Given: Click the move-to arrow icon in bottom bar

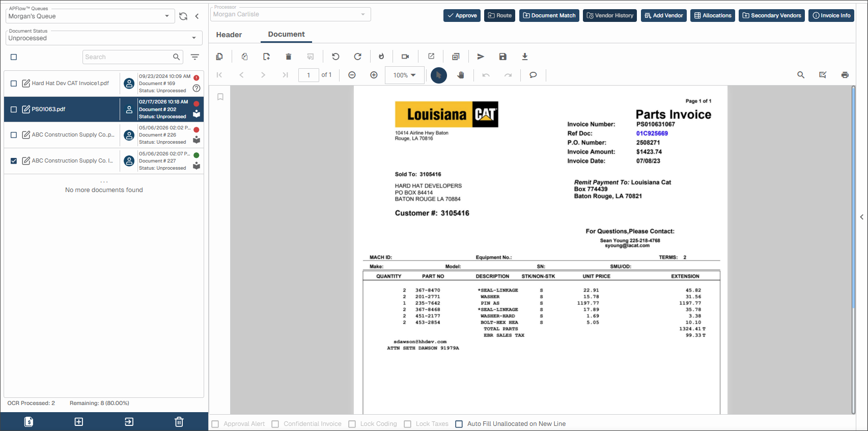Looking at the screenshot, I should point(129,422).
